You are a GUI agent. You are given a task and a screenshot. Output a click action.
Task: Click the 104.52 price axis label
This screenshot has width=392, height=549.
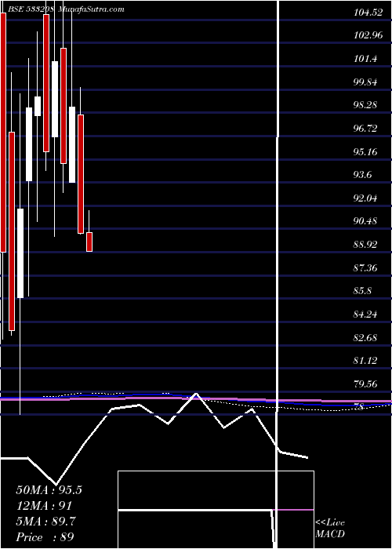click(368, 13)
